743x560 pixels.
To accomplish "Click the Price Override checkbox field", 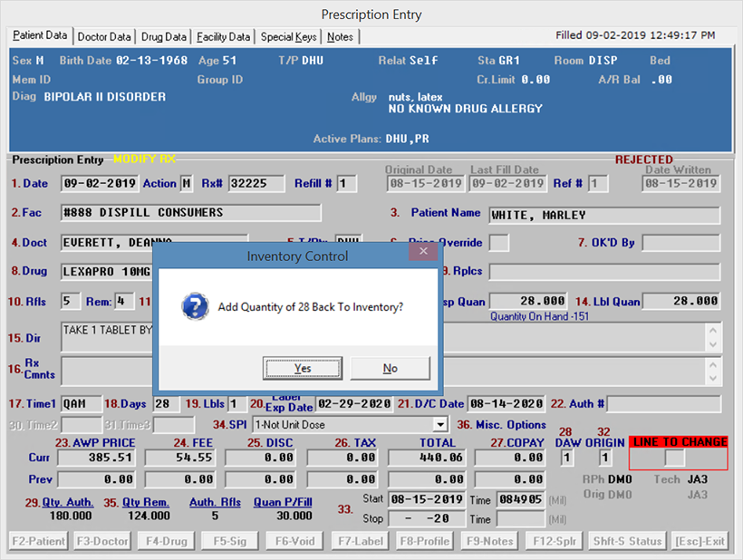I will click(499, 243).
